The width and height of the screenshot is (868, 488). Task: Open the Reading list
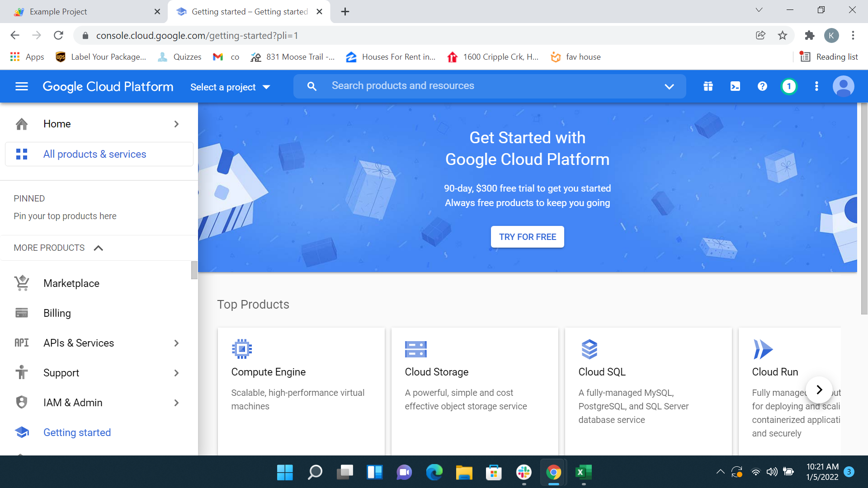click(829, 57)
